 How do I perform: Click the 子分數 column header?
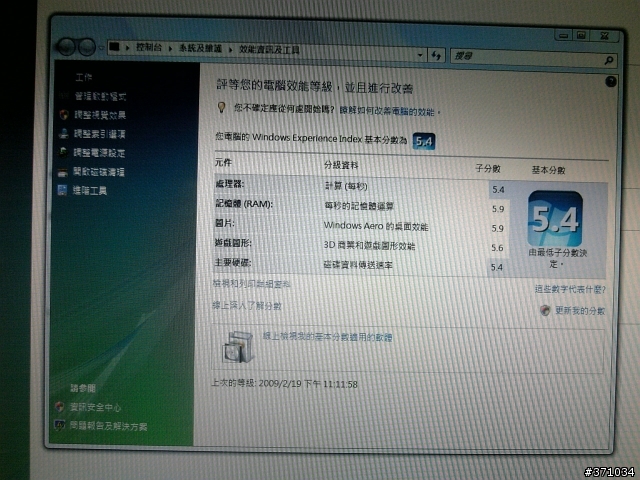pyautogui.click(x=488, y=169)
